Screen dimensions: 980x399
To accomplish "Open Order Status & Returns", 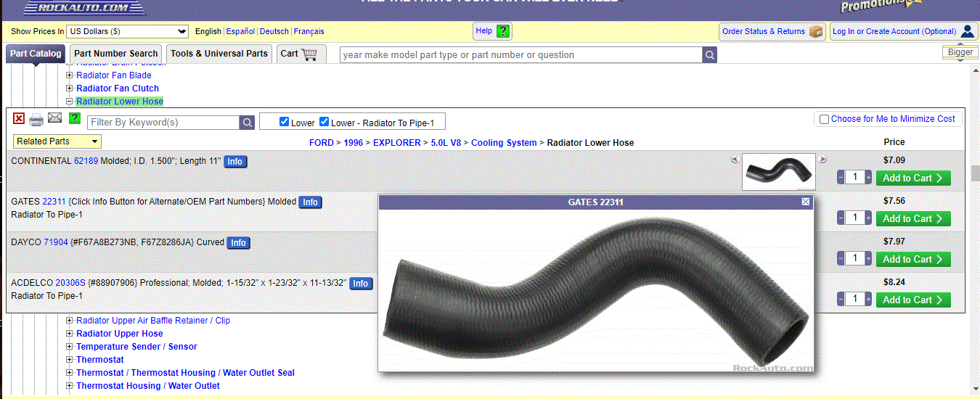I will [x=772, y=31].
